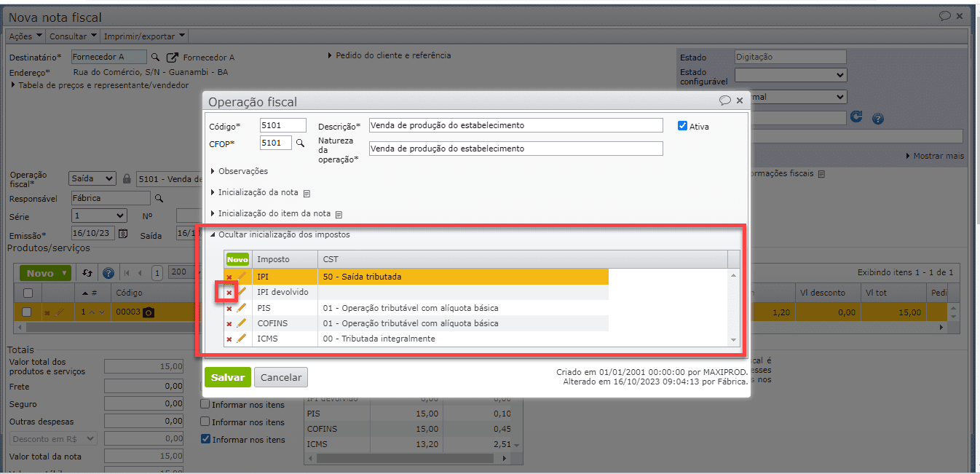Select the PIS tax name cell

[285, 308]
